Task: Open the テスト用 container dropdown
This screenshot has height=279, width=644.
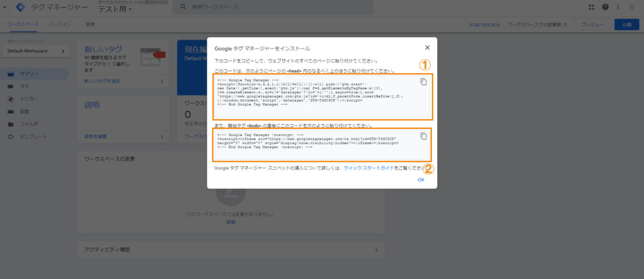Action: [x=115, y=9]
